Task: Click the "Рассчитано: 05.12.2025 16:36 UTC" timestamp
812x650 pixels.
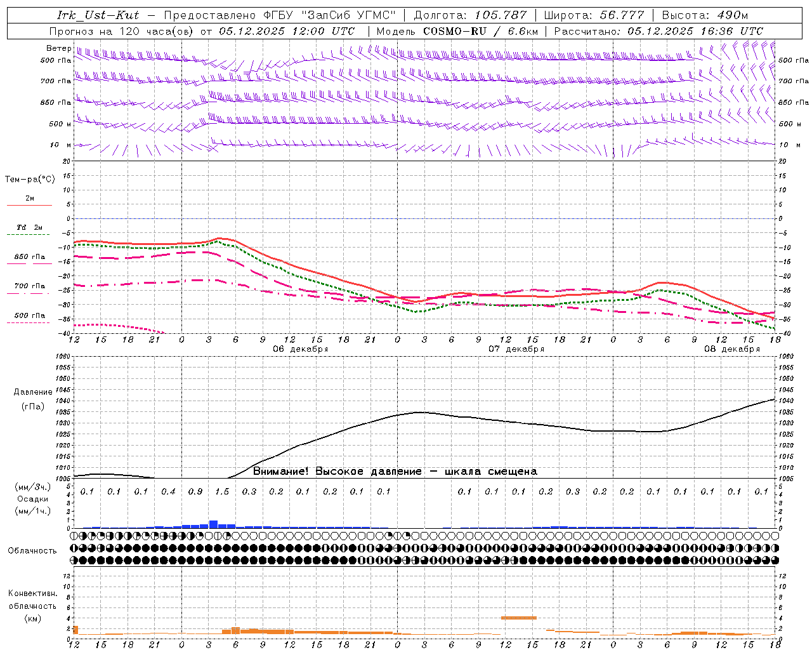Action: coord(658,31)
